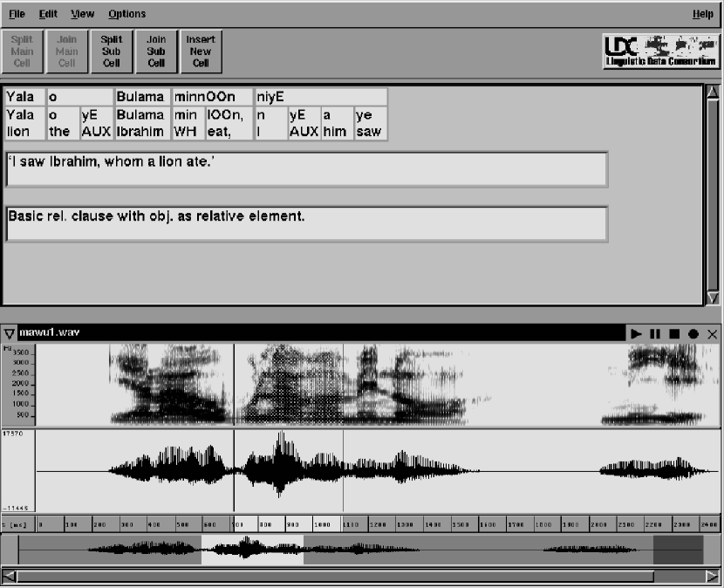Select the main cell containing 'o'
The image size is (724, 588).
click(80, 97)
